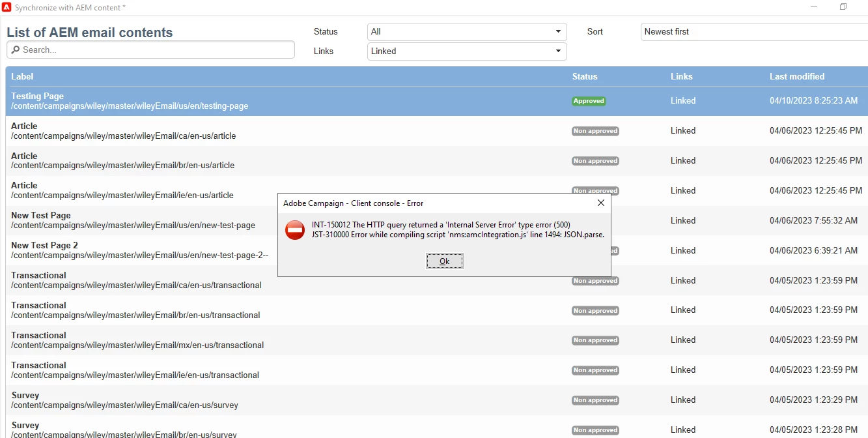Sort by the Last modified column header
Screen dimensions: 868x438
pos(797,76)
